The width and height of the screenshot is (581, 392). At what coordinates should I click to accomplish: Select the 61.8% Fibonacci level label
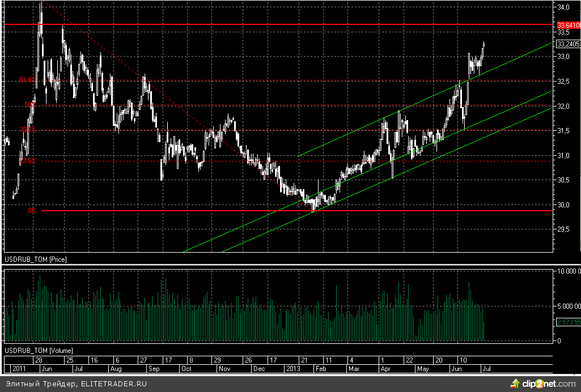click(x=27, y=80)
